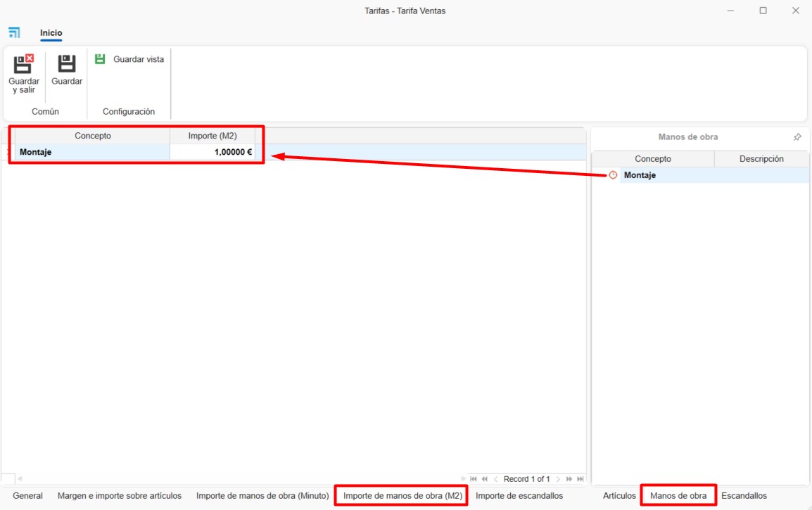Jump to last record in navigator
The height and width of the screenshot is (510, 812).
581,479
